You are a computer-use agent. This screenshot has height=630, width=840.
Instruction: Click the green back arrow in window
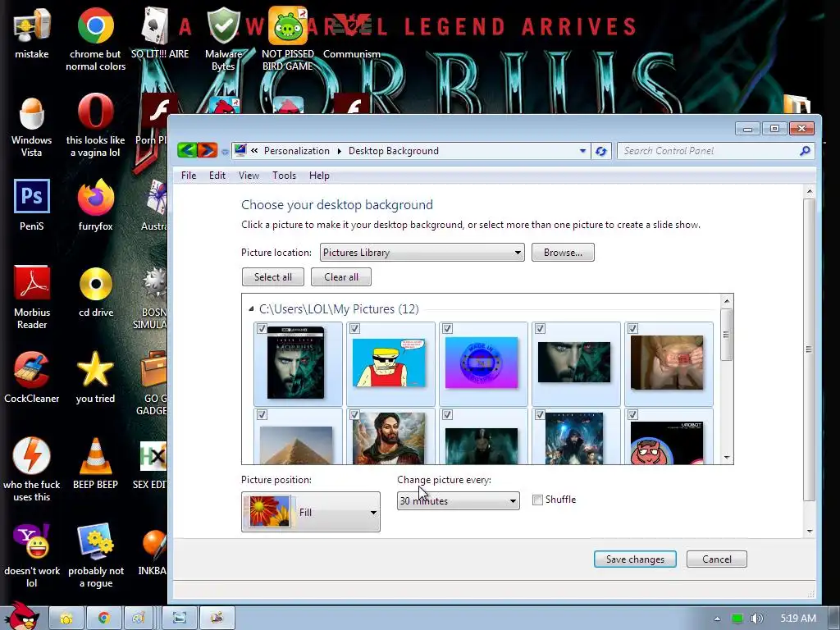pos(187,150)
